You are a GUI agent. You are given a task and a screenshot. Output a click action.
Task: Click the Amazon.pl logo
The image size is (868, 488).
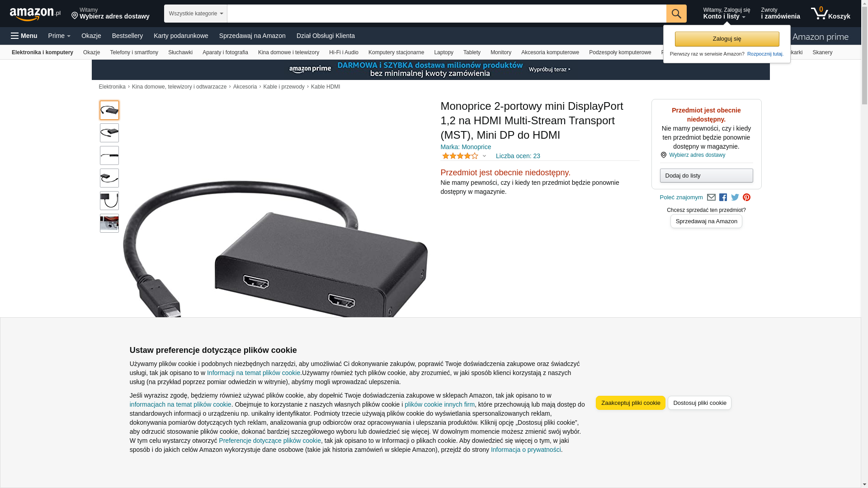coord(35,14)
